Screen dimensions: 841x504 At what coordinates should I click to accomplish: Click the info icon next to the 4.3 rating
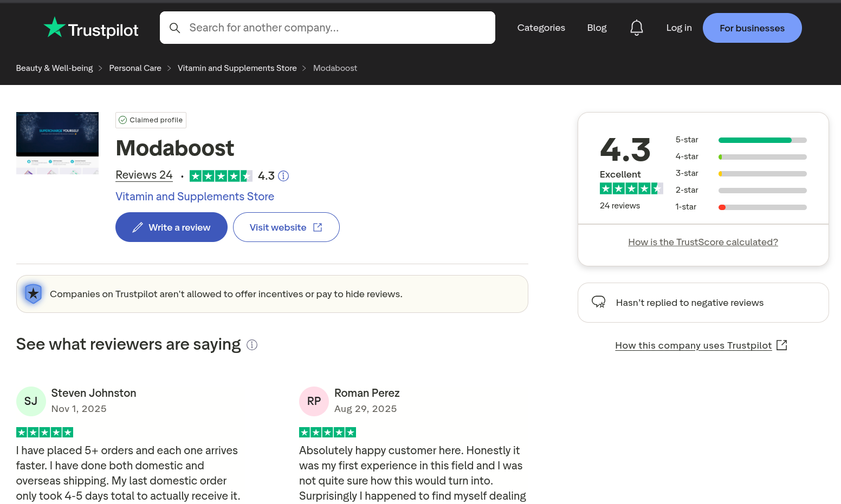(283, 176)
